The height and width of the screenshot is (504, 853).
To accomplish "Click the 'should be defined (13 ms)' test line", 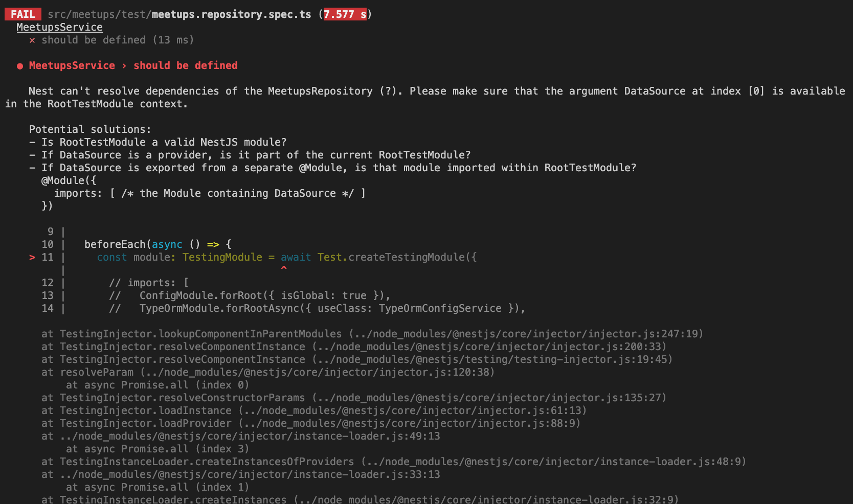I will pyautogui.click(x=118, y=40).
